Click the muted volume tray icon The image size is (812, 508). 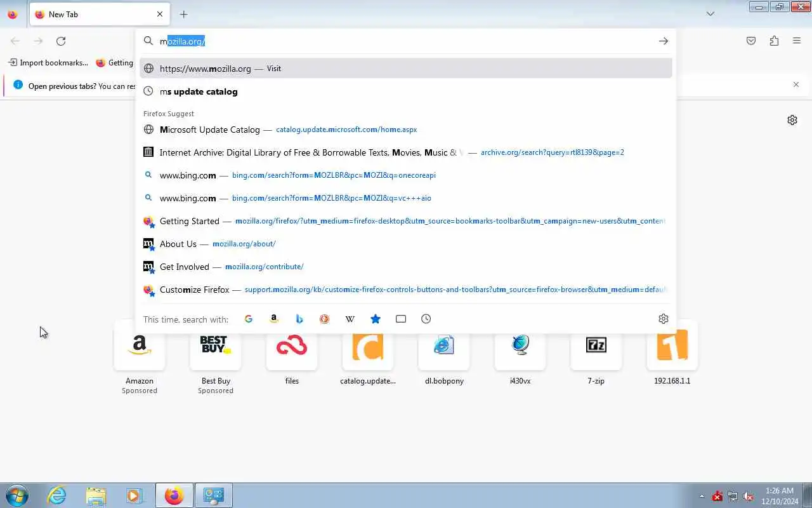(748, 496)
